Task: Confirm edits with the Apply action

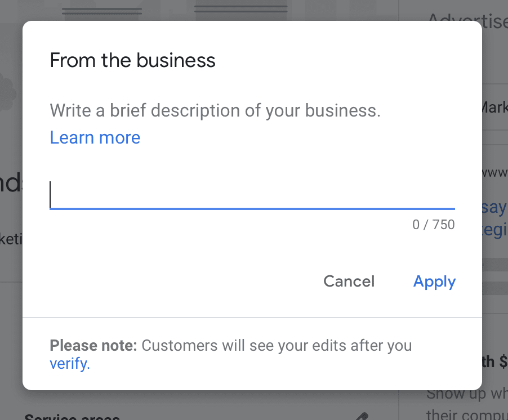Action: [434, 282]
